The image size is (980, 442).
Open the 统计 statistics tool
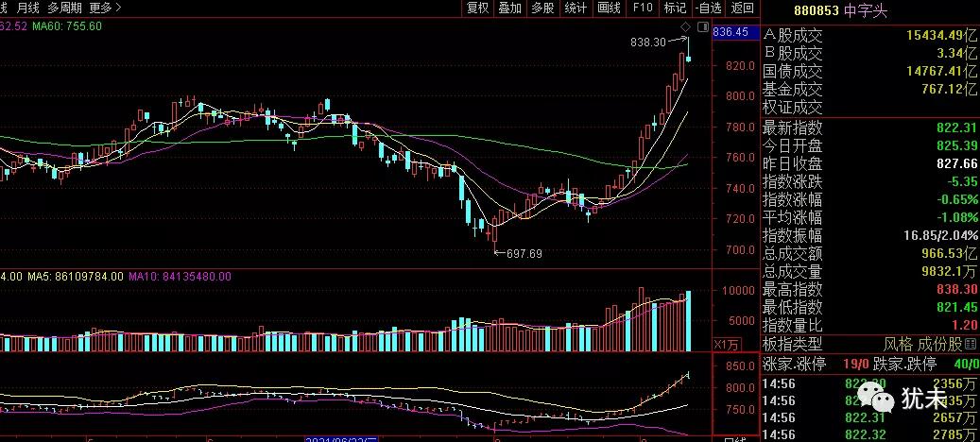click(x=575, y=8)
